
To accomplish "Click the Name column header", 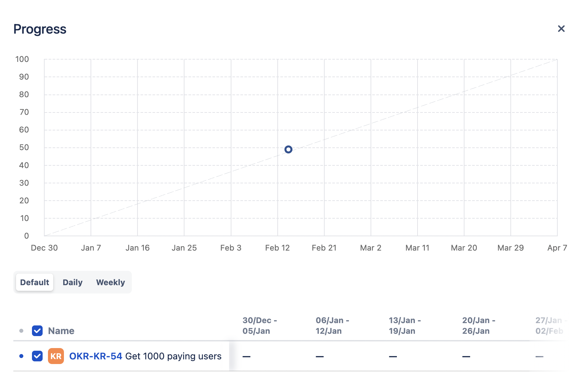I will click(x=61, y=331).
